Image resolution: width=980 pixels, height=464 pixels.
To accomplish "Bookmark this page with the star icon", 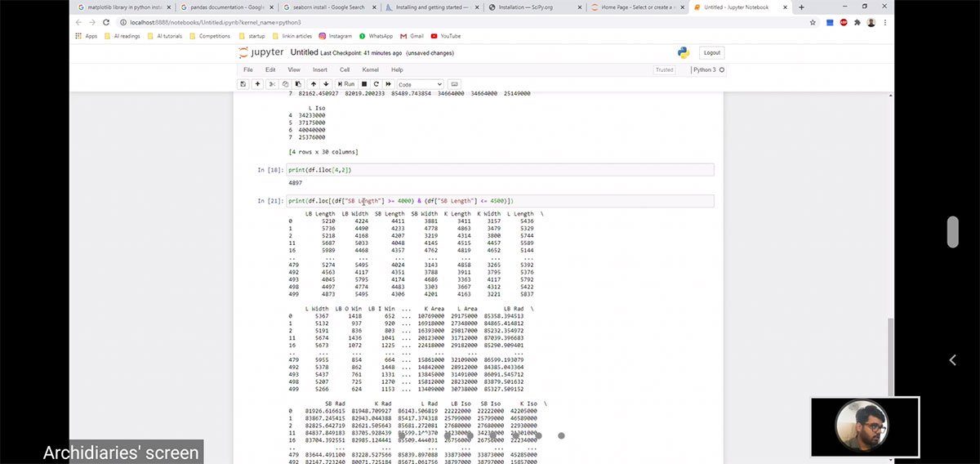I will [x=813, y=22].
